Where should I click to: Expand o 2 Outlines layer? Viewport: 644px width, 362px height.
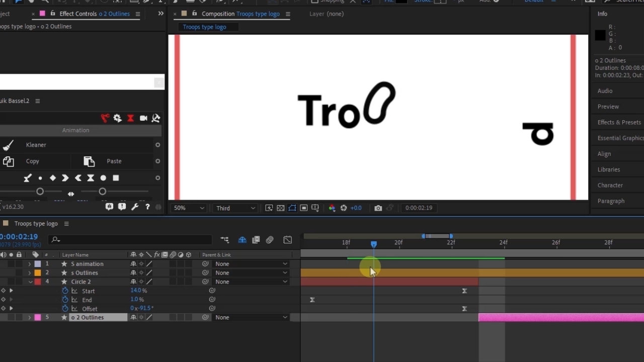pyautogui.click(x=29, y=318)
